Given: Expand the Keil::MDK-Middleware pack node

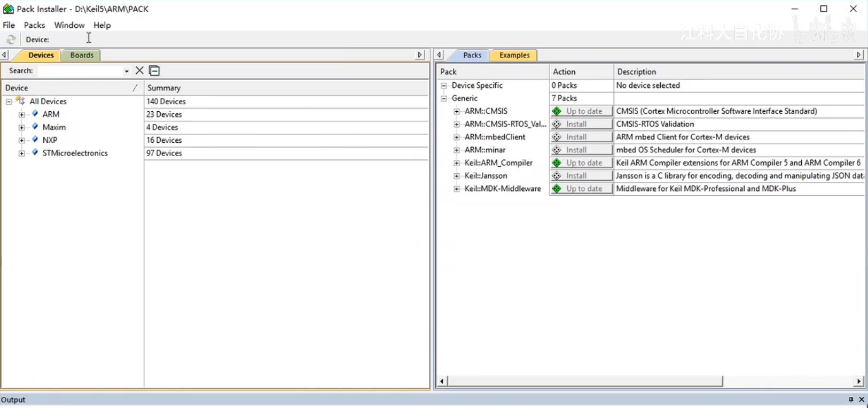Looking at the screenshot, I should (x=457, y=189).
